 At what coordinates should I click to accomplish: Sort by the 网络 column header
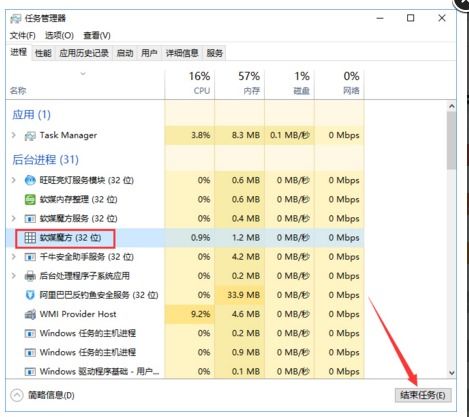pyautogui.click(x=339, y=83)
